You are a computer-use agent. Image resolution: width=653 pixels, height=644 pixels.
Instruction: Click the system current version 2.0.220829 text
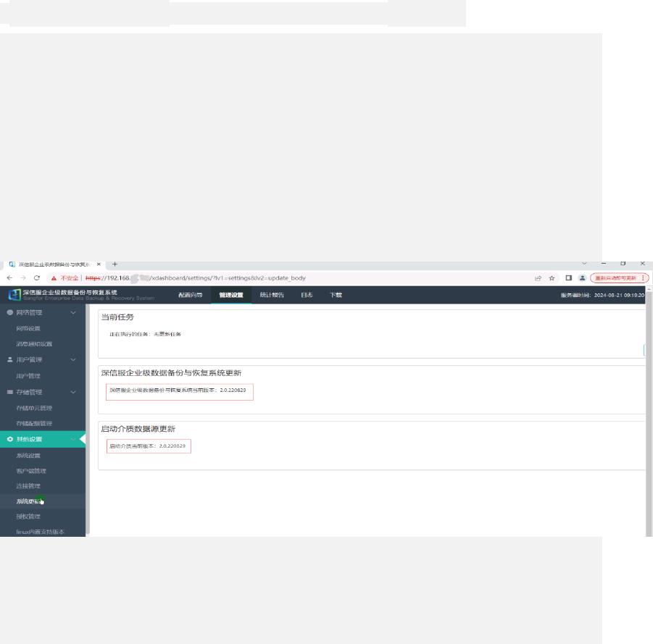(x=178, y=390)
